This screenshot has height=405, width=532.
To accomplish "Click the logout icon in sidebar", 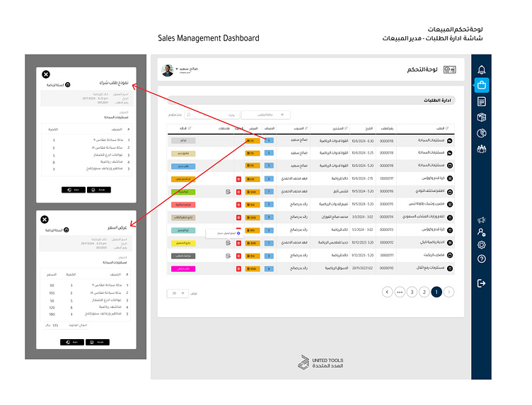I will (x=481, y=283).
